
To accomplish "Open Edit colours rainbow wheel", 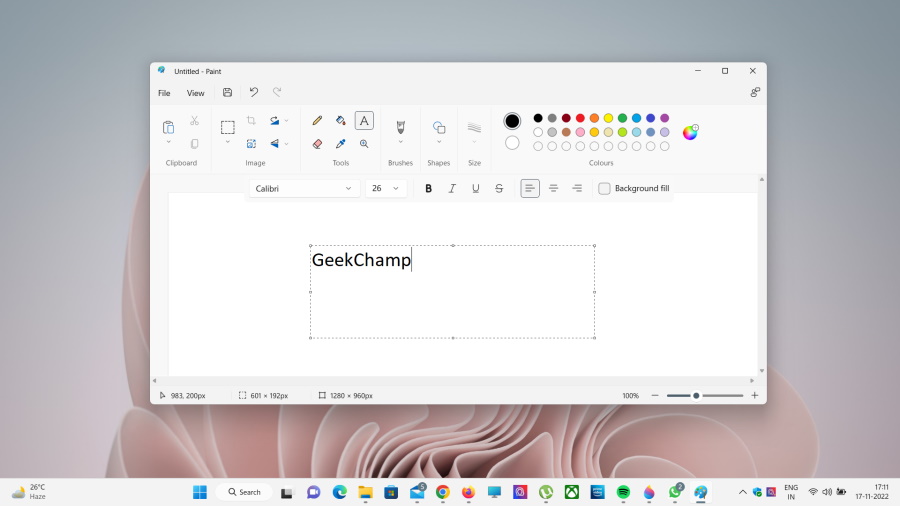I will coord(690,132).
